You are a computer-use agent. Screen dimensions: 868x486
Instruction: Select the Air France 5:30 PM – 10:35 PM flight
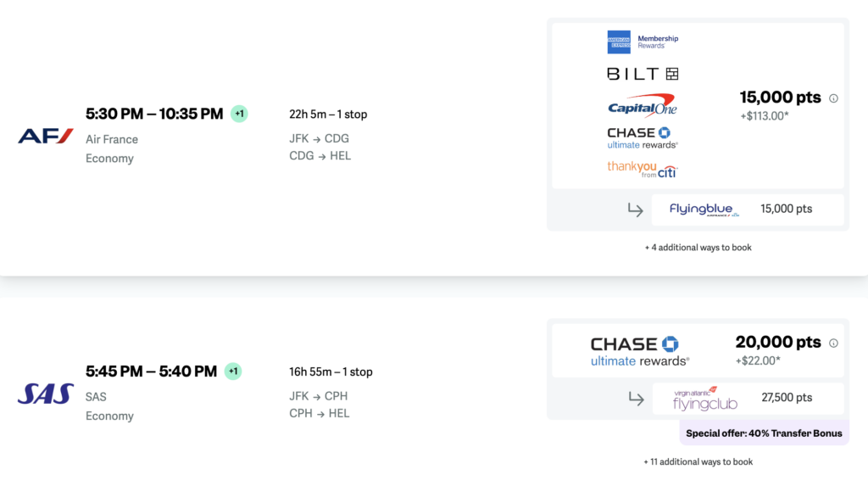(154, 114)
